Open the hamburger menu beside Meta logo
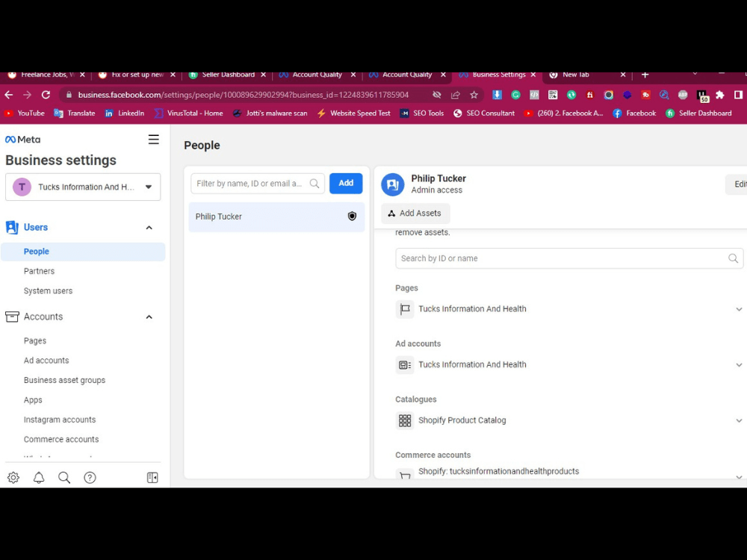Screen dimensions: 747x560 [x=153, y=140]
